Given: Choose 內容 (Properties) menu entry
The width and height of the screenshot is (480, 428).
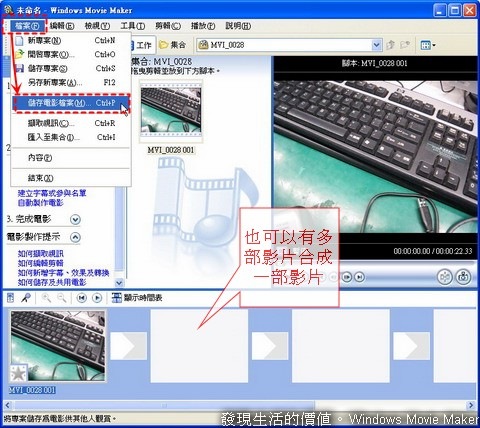Looking at the screenshot, I should pos(71,158).
